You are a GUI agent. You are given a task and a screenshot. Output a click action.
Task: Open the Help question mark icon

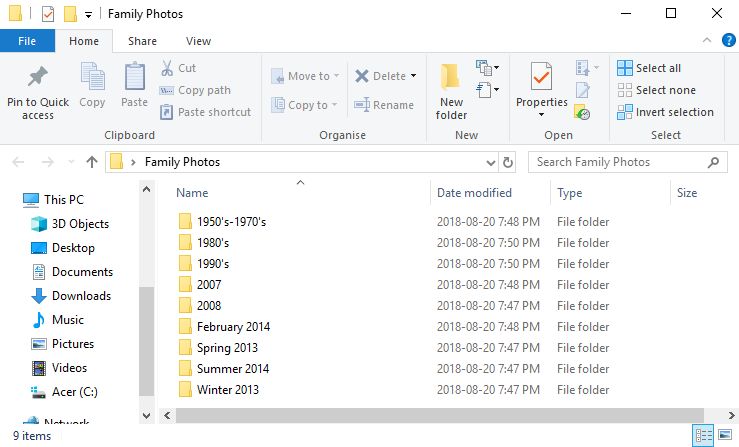729,41
